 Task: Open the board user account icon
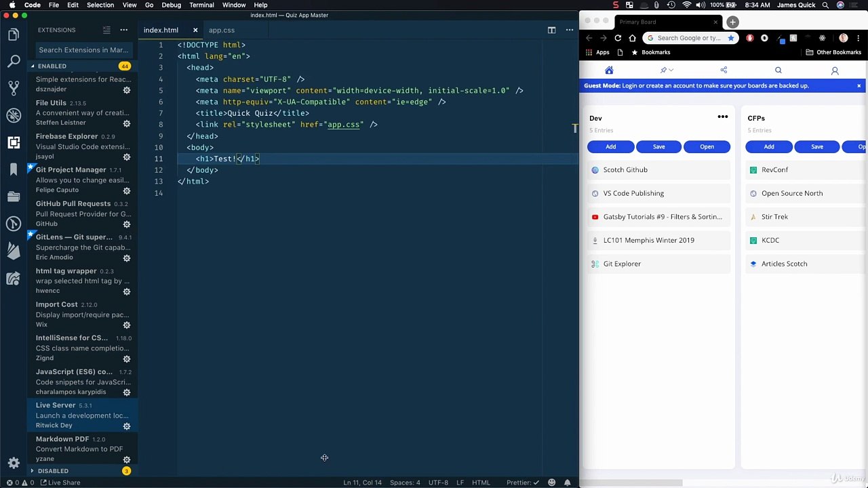coord(835,70)
